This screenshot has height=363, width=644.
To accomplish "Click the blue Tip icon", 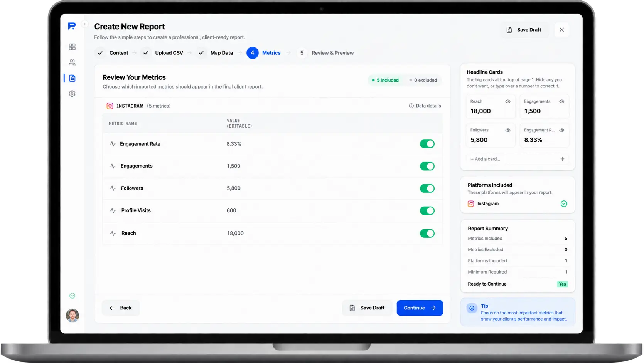I will (472, 308).
